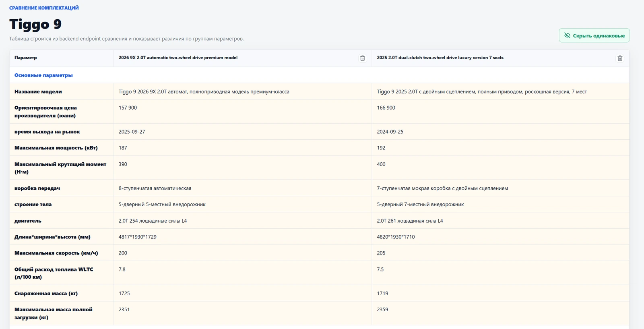Screen dimensions: 644x329
Task: Click the "8-ступенчатая автоматическая" cell
Action: pos(155,188)
